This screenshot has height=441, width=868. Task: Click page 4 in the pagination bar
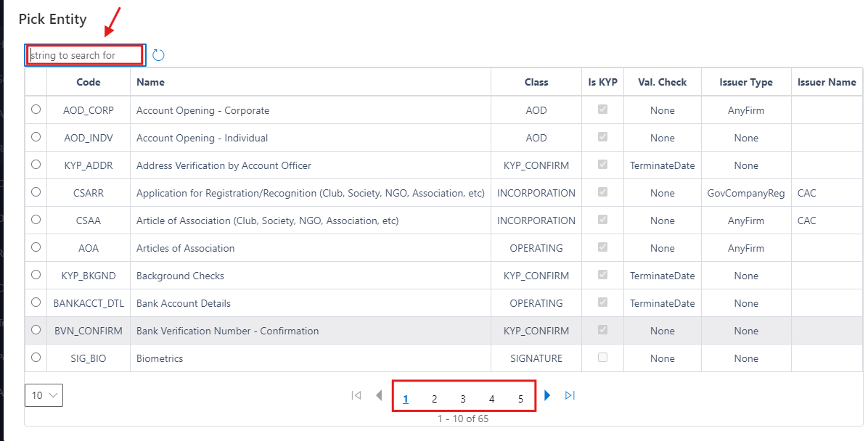(491, 398)
